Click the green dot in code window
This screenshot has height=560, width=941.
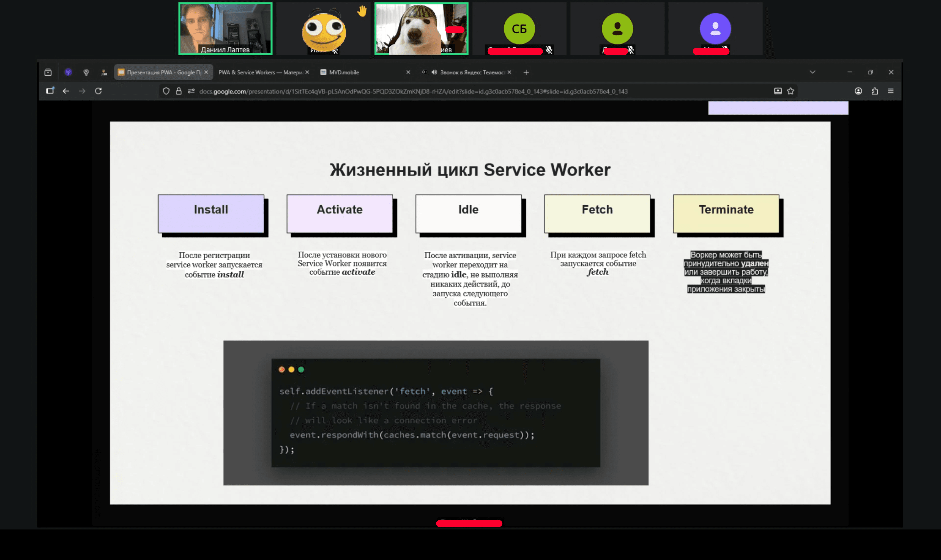tap(301, 369)
